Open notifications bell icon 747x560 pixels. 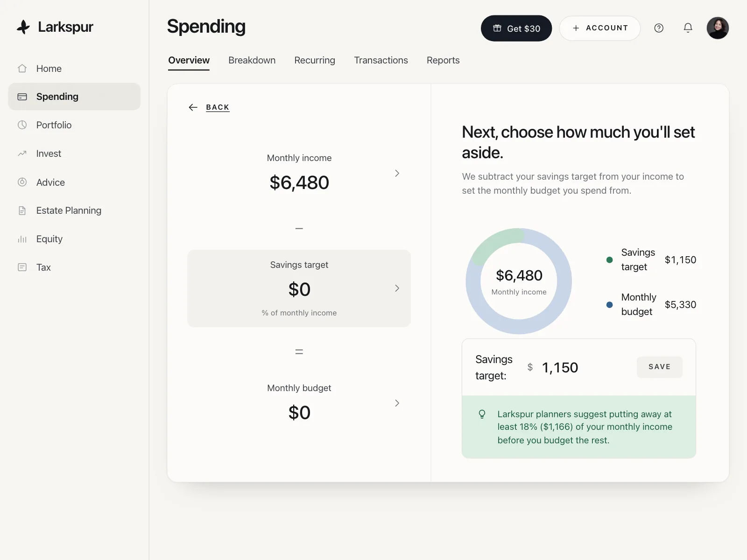[x=688, y=28]
